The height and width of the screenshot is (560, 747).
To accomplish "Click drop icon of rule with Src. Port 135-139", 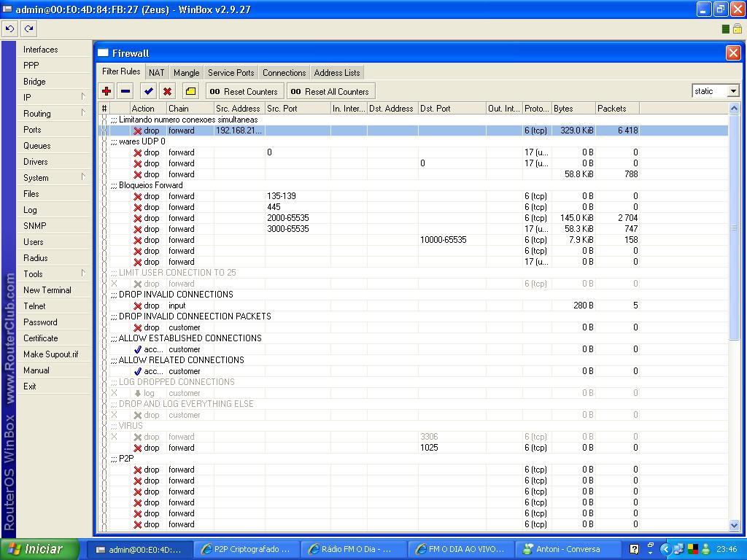I will tap(138, 196).
